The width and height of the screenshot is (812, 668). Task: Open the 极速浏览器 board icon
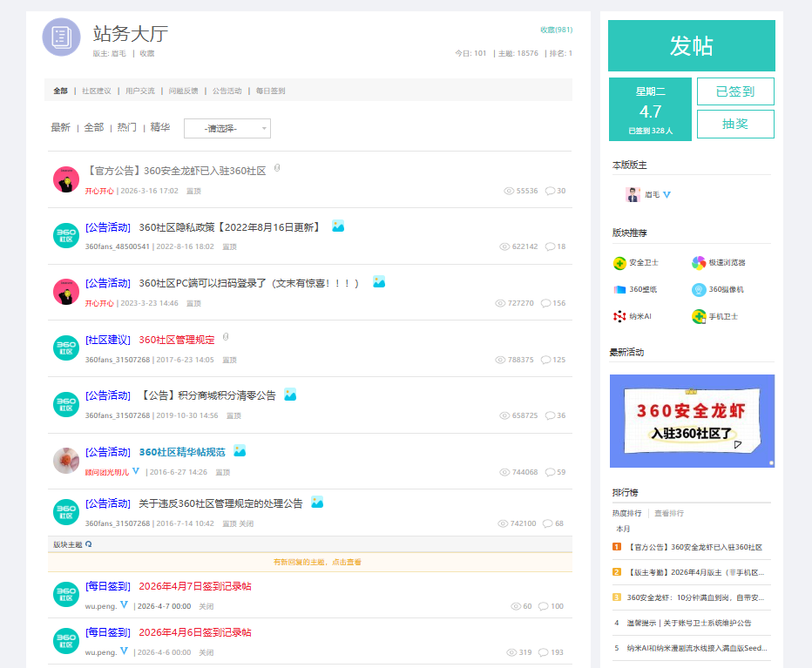699,263
